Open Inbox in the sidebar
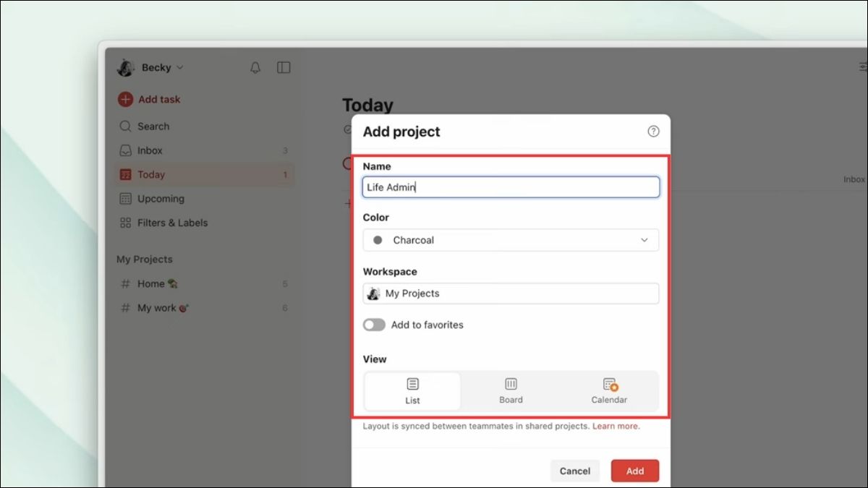Image resolution: width=868 pixels, height=488 pixels. [205, 150]
